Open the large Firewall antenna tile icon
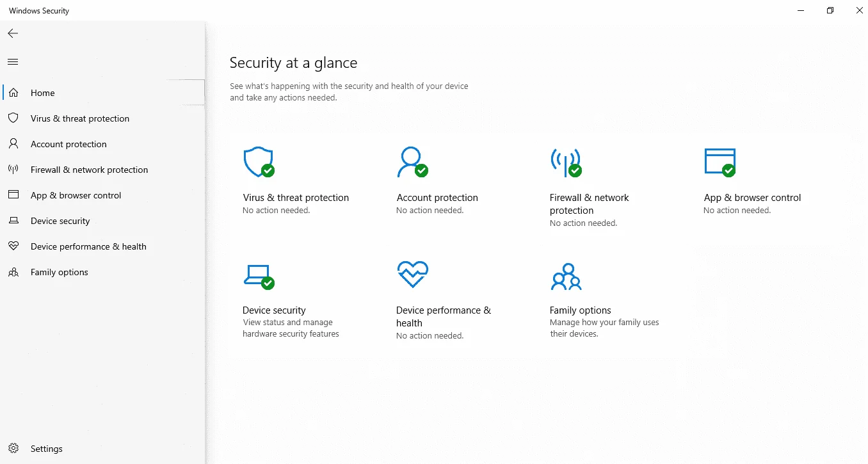The width and height of the screenshot is (868, 464). (566, 163)
